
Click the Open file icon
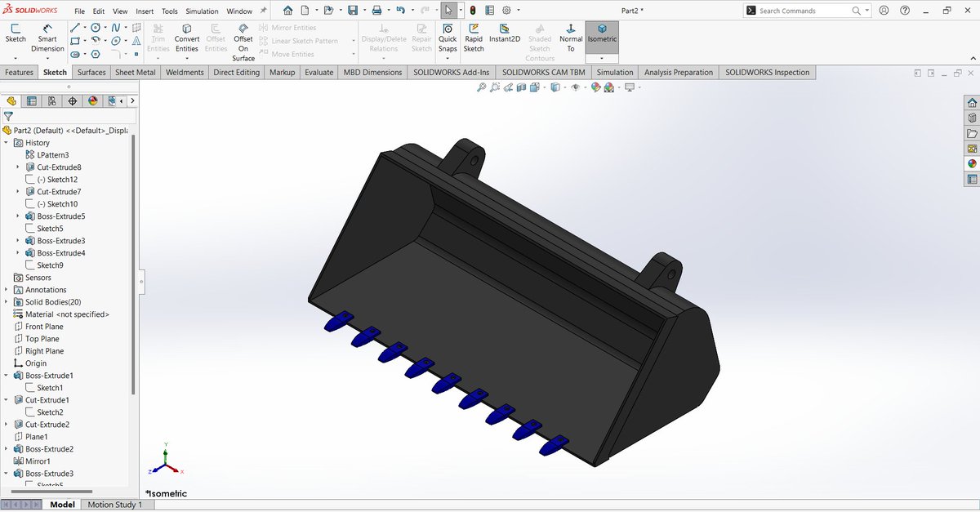(x=327, y=11)
